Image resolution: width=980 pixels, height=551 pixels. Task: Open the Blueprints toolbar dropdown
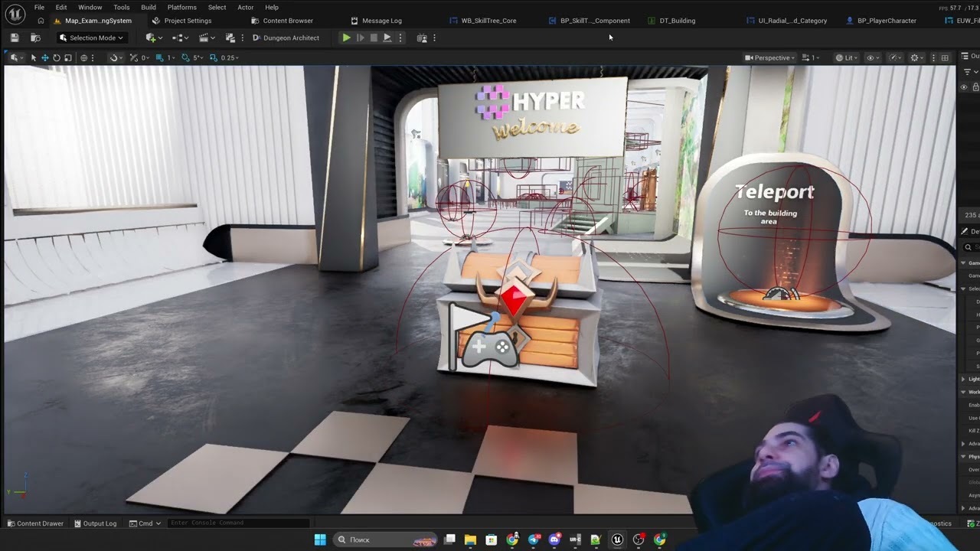(181, 37)
